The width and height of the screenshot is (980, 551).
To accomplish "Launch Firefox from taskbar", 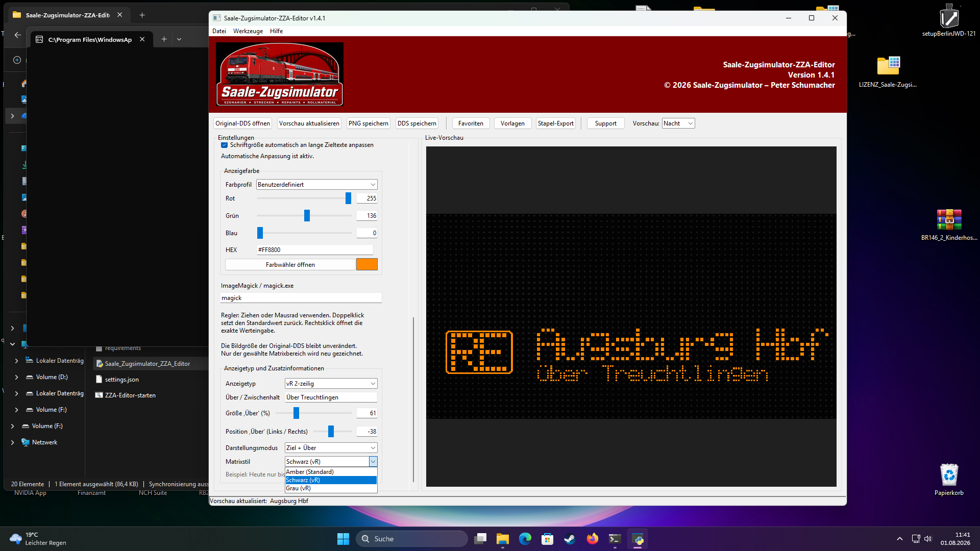I will (x=592, y=539).
